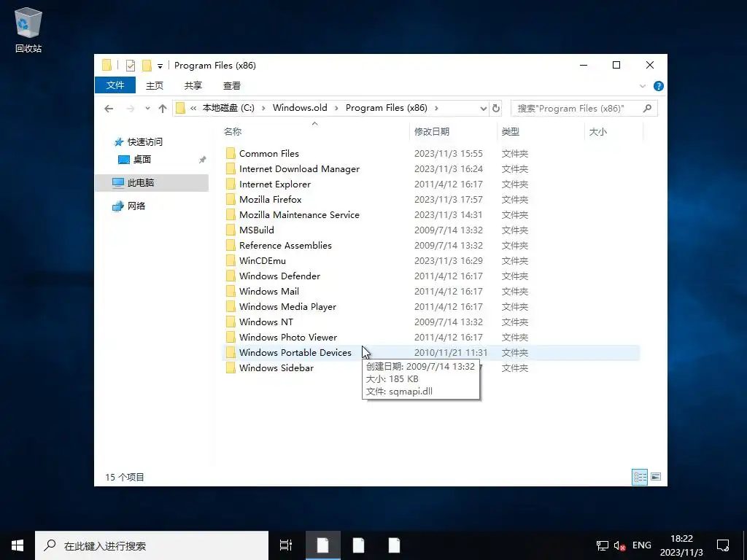Open the Recycle Bin desktop icon
The image size is (747, 560).
(28, 29)
